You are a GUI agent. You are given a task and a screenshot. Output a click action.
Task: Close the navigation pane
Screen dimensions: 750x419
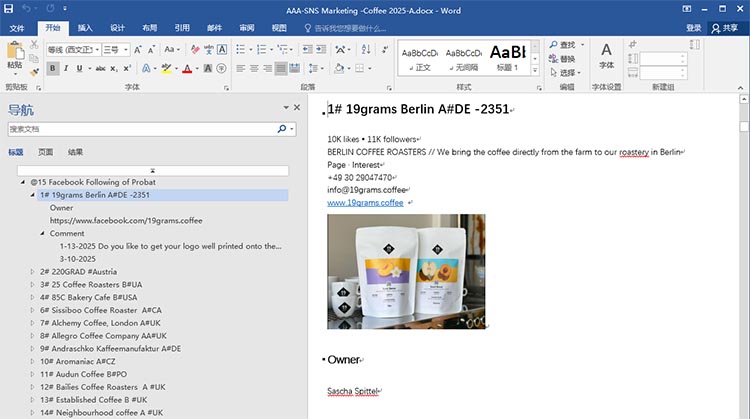297,108
